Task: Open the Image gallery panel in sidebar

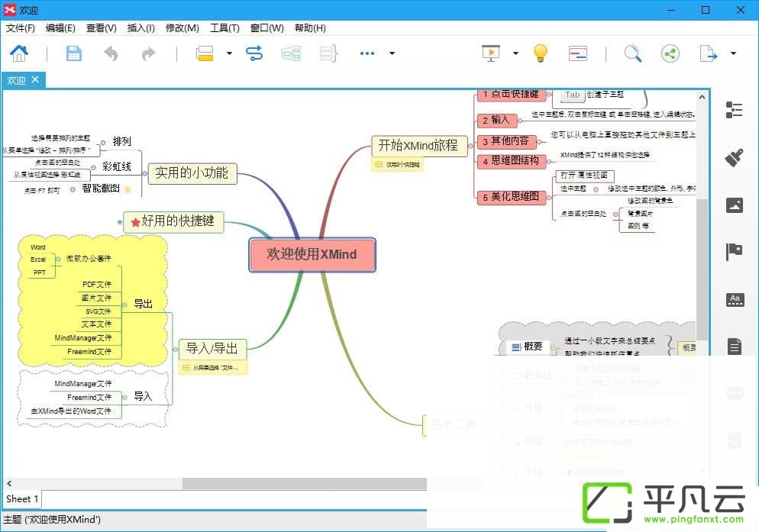Action: click(735, 205)
